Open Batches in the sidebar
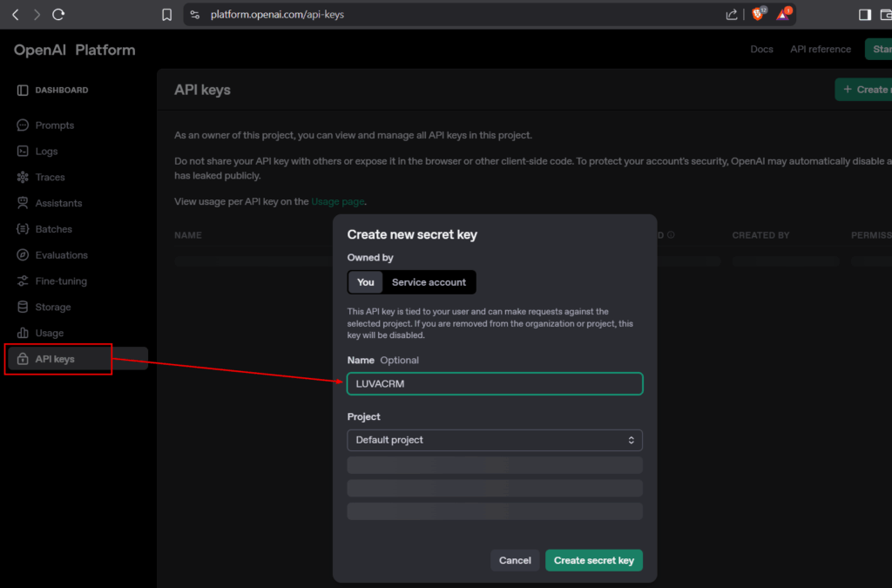Image resolution: width=892 pixels, height=588 pixels. pos(53,229)
